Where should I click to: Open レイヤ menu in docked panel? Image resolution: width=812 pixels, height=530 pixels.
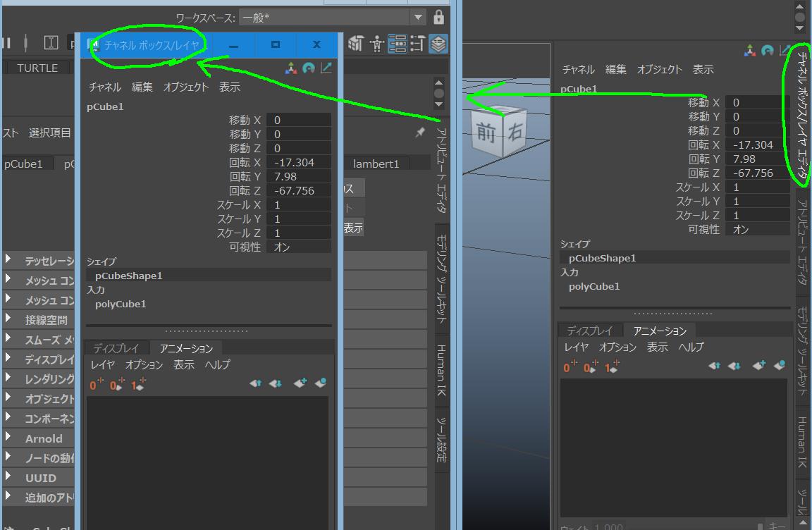[576, 347]
